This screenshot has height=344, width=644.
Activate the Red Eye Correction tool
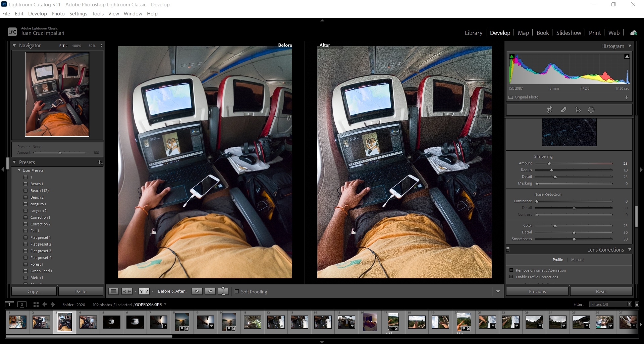pos(578,110)
